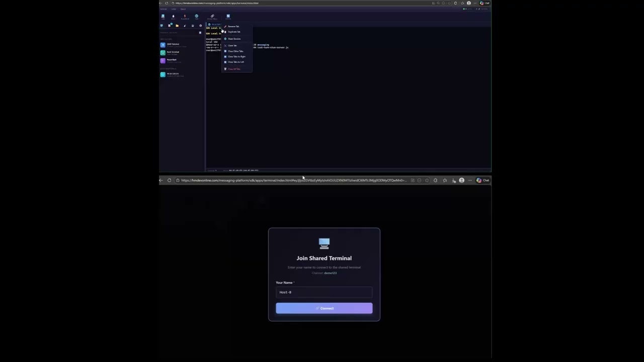644x362 pixels.
Task: Open a PowerShell session from the toolbar
Action: (185, 16)
